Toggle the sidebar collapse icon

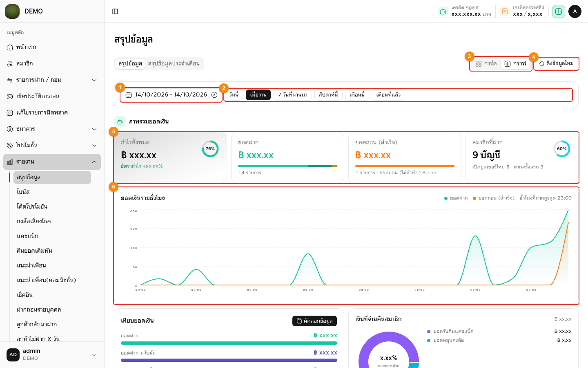pos(115,11)
